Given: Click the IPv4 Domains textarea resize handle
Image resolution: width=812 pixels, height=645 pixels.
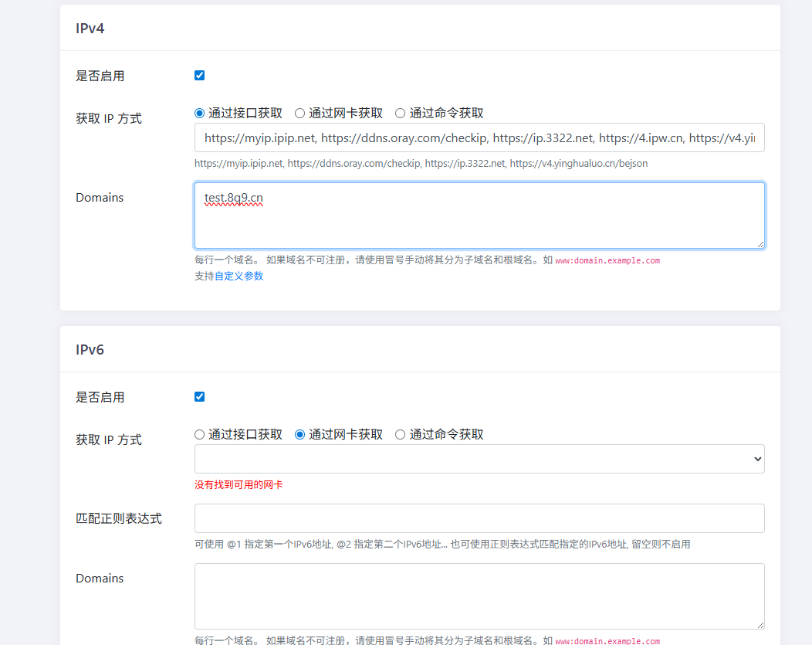Looking at the screenshot, I should click(760, 244).
